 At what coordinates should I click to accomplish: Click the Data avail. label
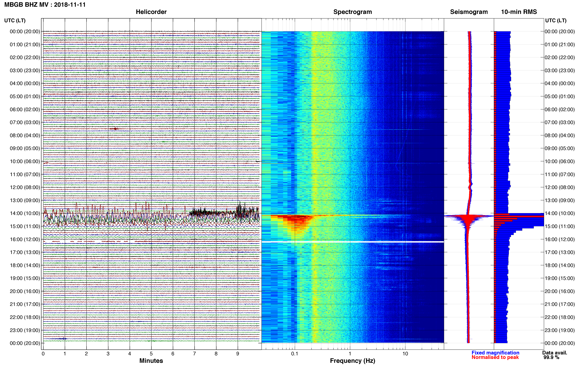click(555, 353)
